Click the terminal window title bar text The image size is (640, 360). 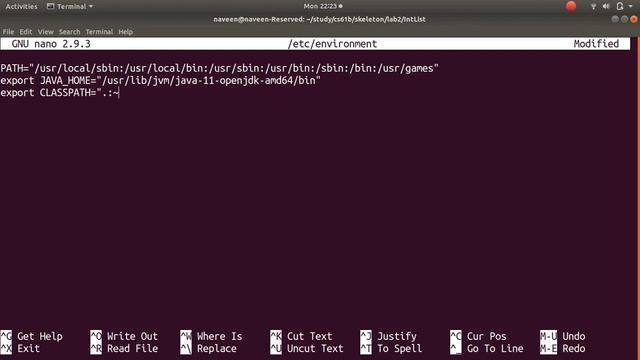pyautogui.click(x=319, y=19)
